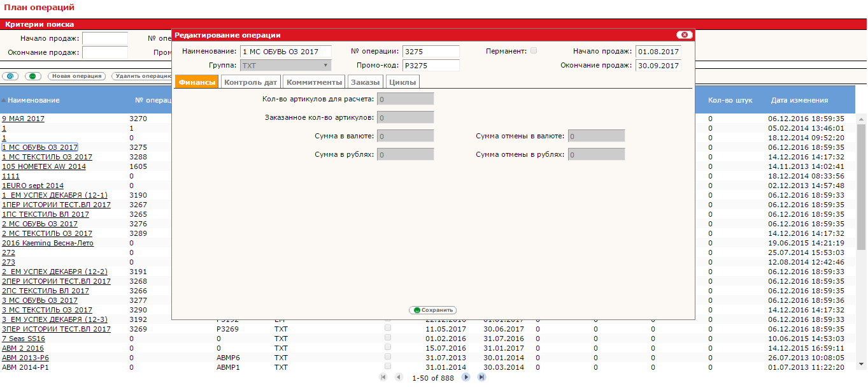Toggle the Перманент checkbox
Screen dimensions: 868x387
[x=534, y=50]
